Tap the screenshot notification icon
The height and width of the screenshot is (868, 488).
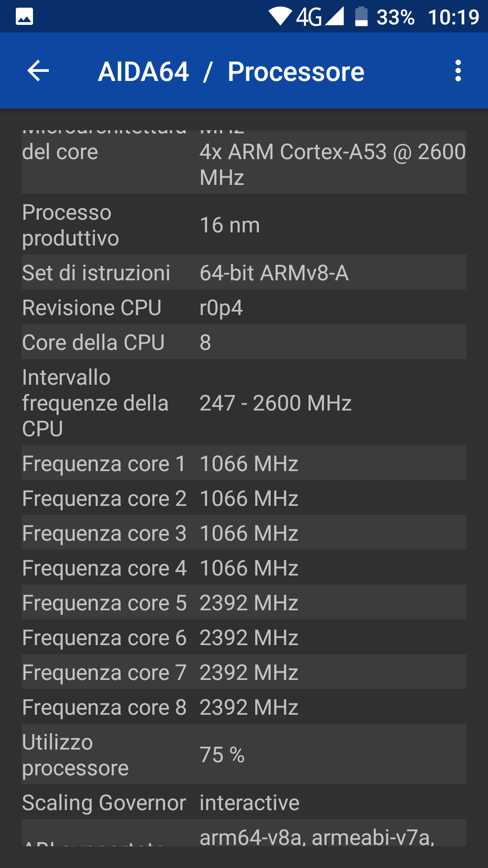click(x=25, y=17)
